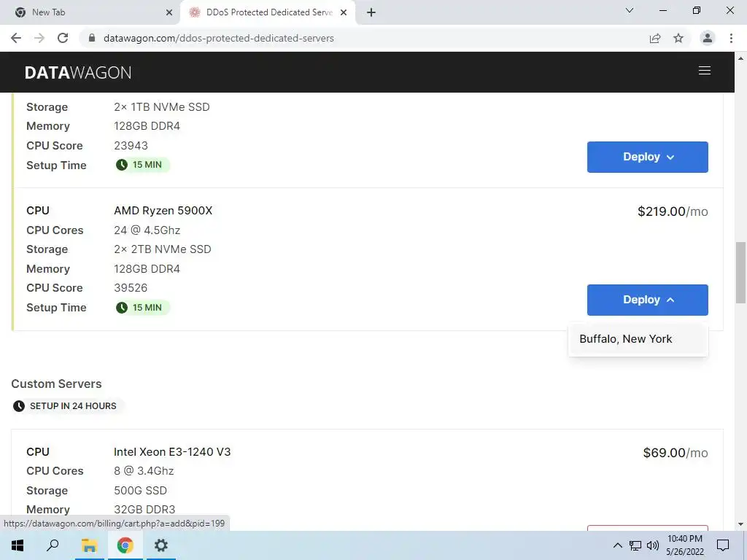Click the Chrome taskbar icon
The width and height of the screenshot is (747, 560).
point(125,545)
